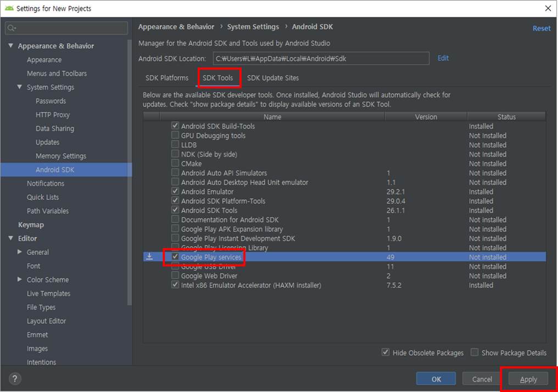Screen dimensions: 558x392
Task: Click the Status column header
Action: [x=506, y=117]
